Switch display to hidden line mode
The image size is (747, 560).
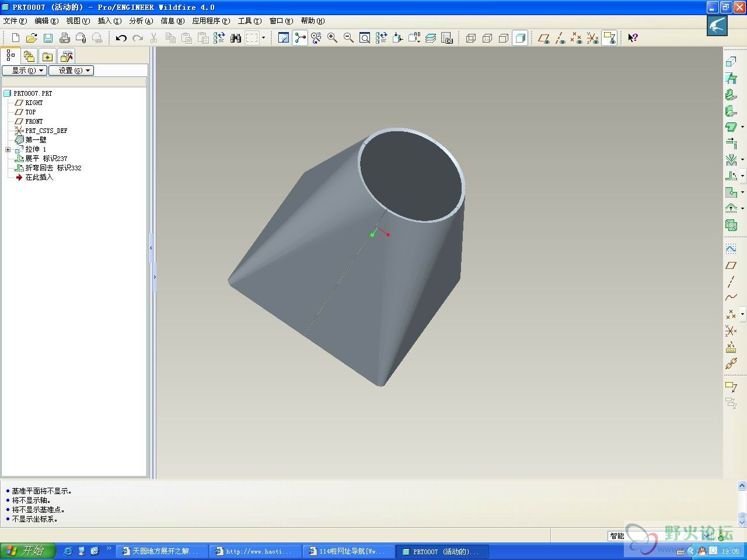pos(487,38)
